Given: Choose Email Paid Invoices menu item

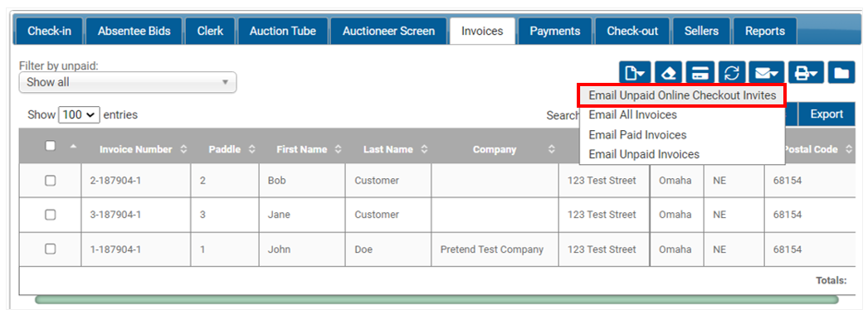Looking at the screenshot, I should coord(637,135).
